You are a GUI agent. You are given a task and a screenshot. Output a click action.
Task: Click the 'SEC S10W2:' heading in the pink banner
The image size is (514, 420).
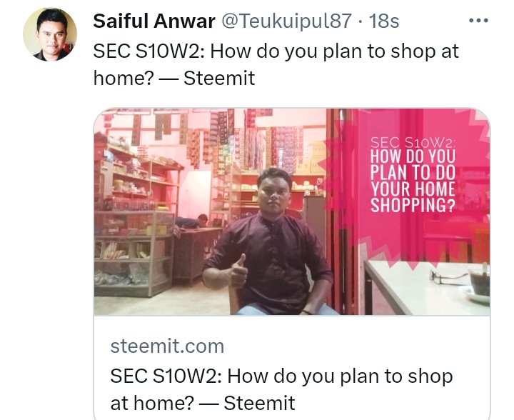coord(413,142)
